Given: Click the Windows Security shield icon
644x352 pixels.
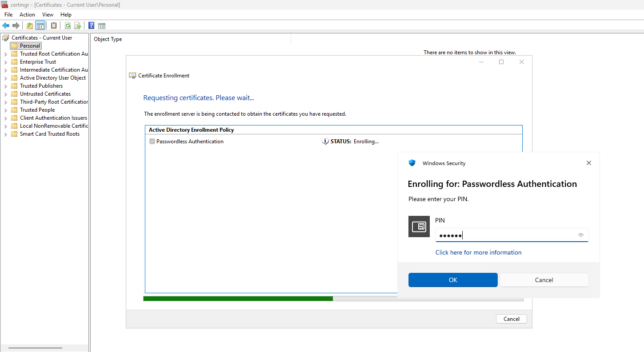Looking at the screenshot, I should (412, 163).
